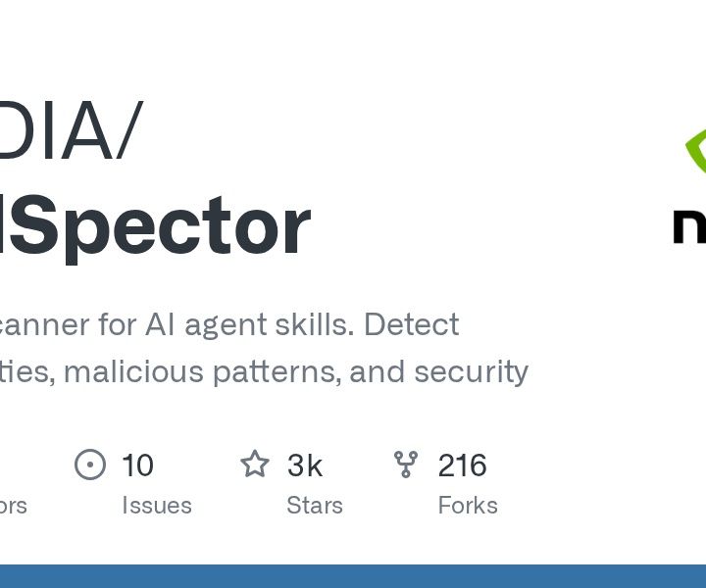Image resolution: width=706 pixels, height=588 pixels.
Task: Open the Forks label
Action: 468,506
